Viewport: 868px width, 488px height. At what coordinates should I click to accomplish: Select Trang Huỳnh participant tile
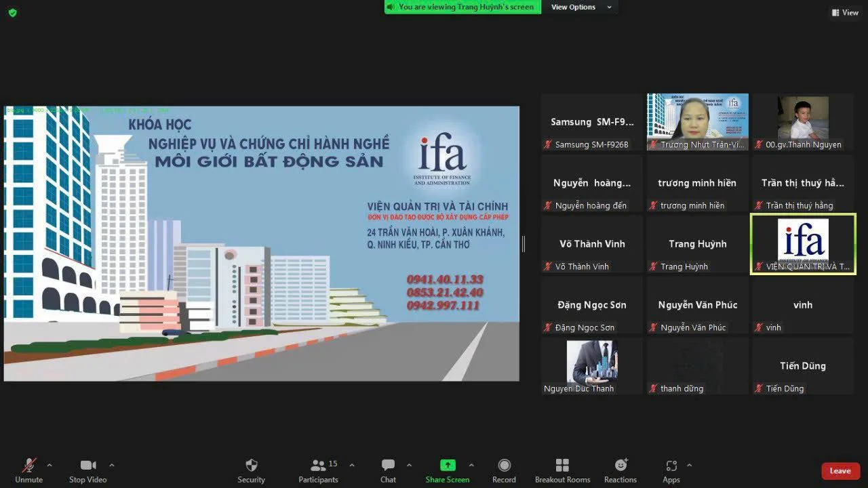coord(698,244)
